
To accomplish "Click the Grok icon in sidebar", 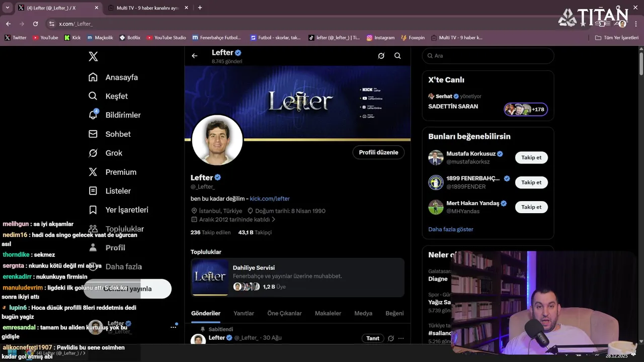I will pyautogui.click(x=93, y=153).
